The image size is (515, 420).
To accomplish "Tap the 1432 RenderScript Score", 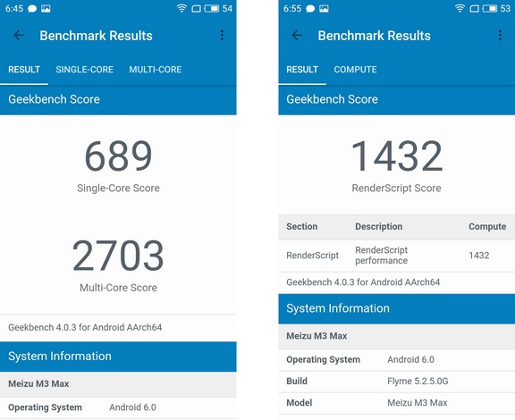I will (x=397, y=155).
